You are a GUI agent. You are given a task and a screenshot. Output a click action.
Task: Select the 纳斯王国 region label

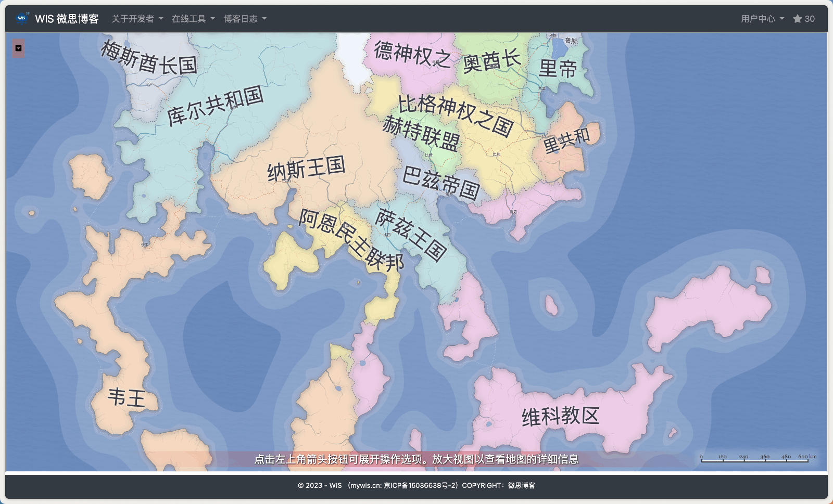tap(306, 169)
